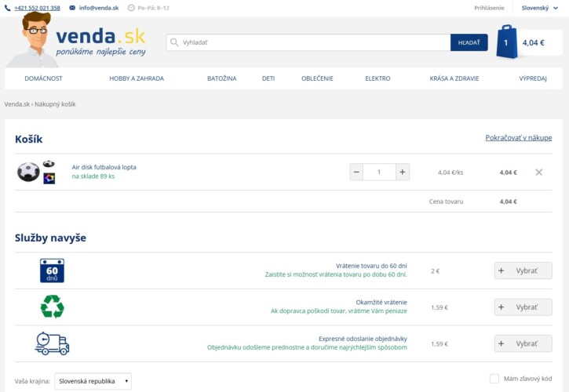This screenshot has height=392, width=569.
Task: Open the Elektro menu
Action: click(378, 78)
